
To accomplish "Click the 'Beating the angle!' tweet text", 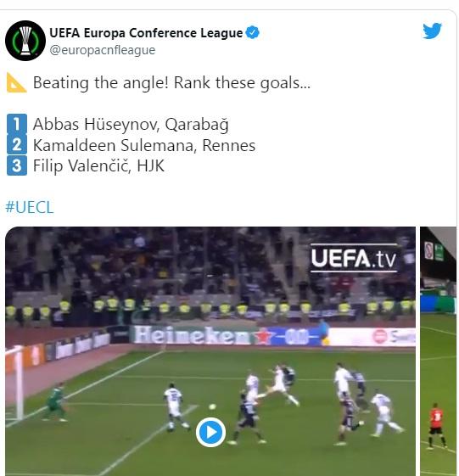I will click(172, 83).
